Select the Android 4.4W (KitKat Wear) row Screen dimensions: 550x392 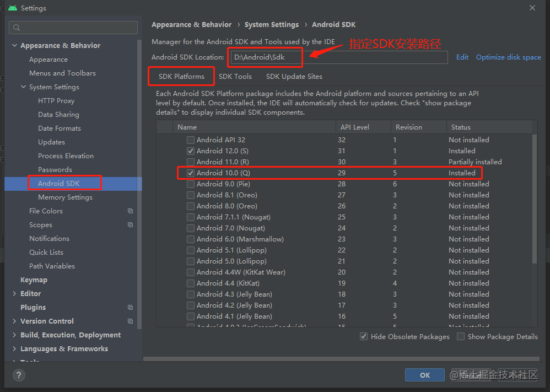coord(344,272)
